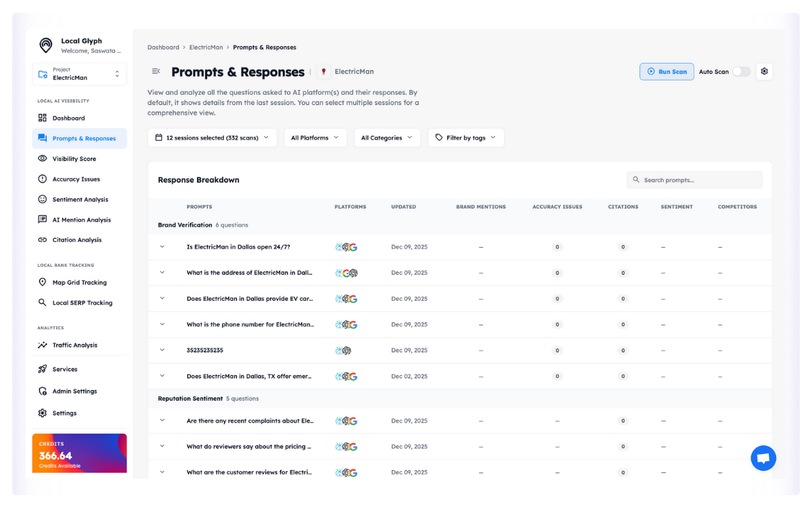
Task: Open Accuracy Issues in the sidebar
Action: click(x=76, y=179)
